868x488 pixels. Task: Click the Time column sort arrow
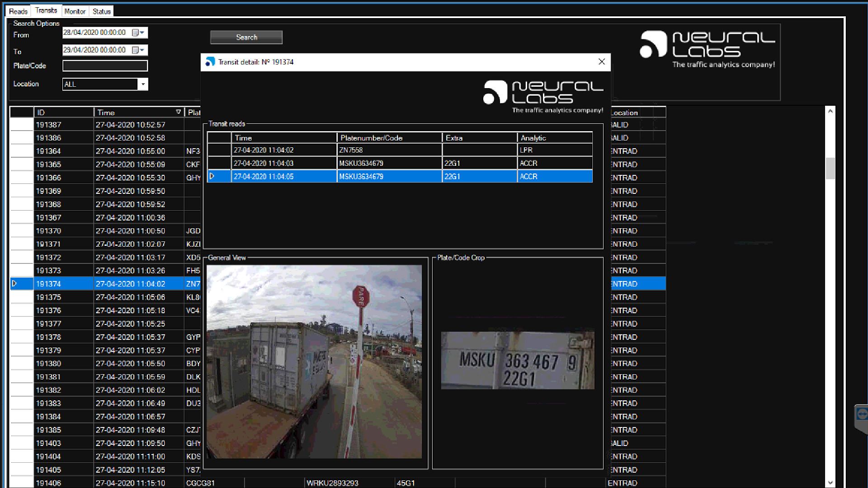point(179,112)
